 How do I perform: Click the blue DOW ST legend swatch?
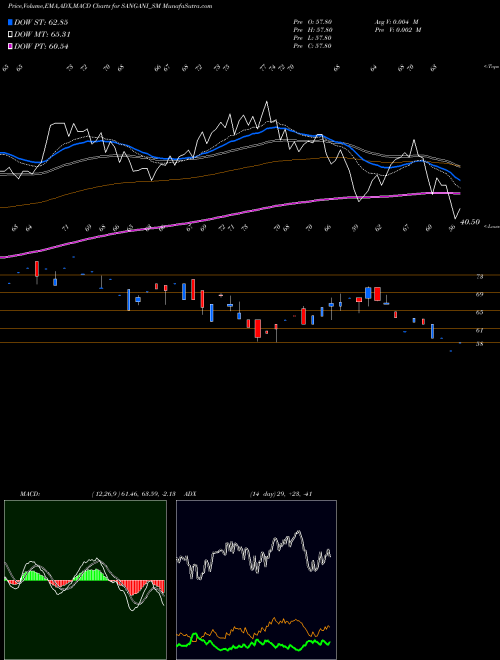point(10,22)
